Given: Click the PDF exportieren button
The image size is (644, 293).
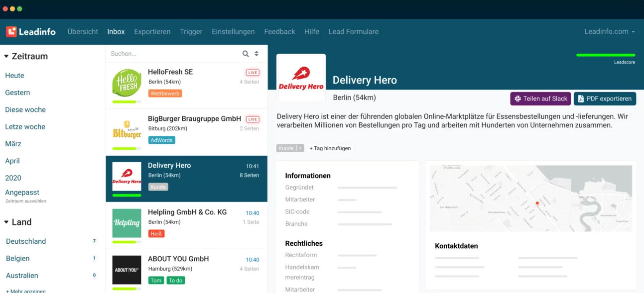Looking at the screenshot, I should click(605, 98).
